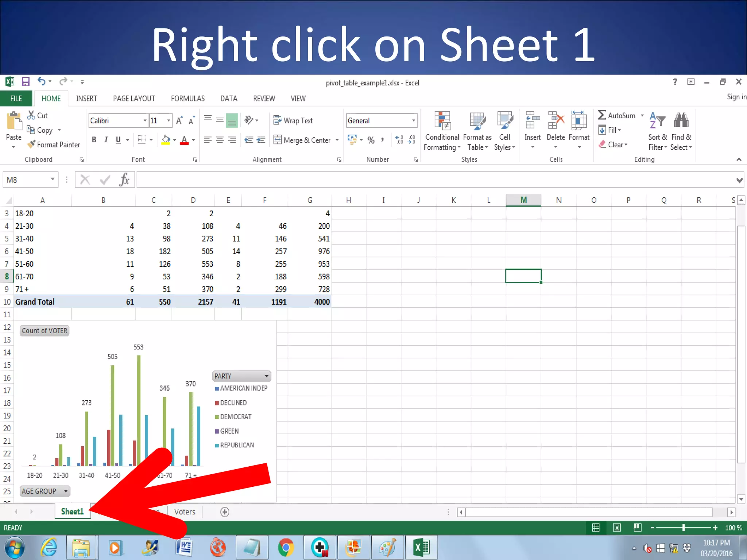Image resolution: width=747 pixels, height=560 pixels.
Task: Open Format as Table gallery
Action: click(x=477, y=131)
